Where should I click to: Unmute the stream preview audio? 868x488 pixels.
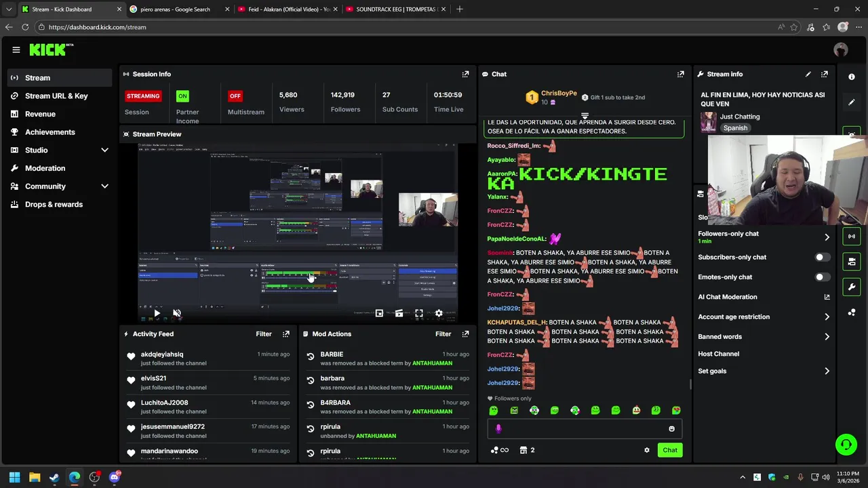click(176, 313)
